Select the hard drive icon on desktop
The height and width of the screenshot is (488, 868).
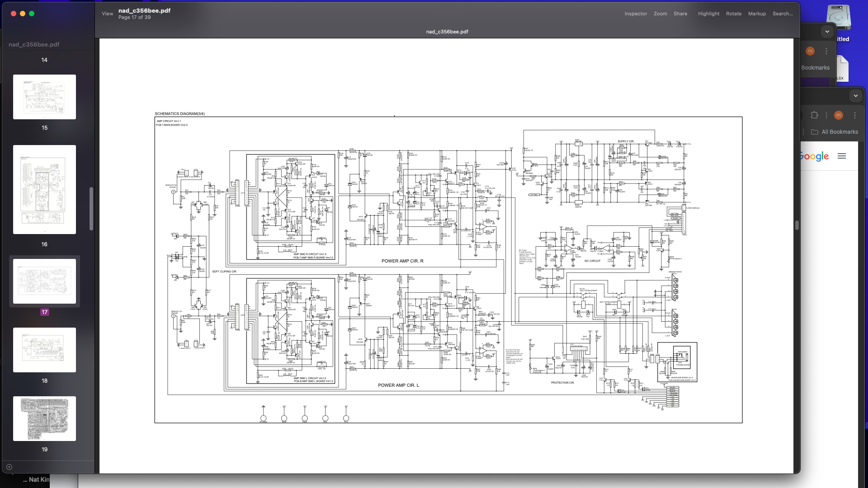pyautogui.click(x=839, y=18)
